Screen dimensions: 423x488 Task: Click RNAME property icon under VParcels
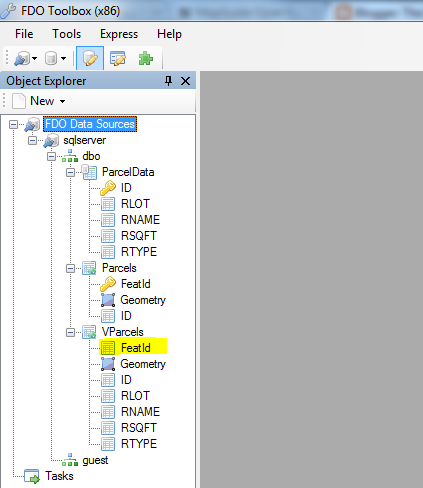coord(108,412)
